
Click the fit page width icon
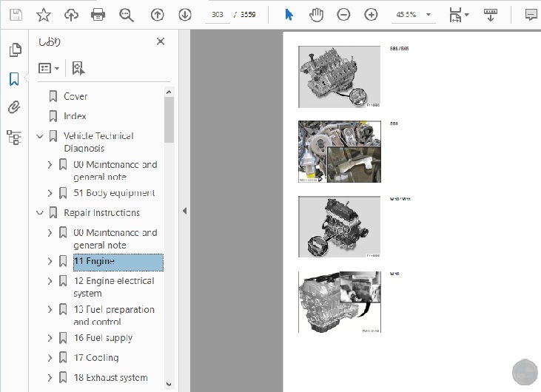click(x=455, y=15)
